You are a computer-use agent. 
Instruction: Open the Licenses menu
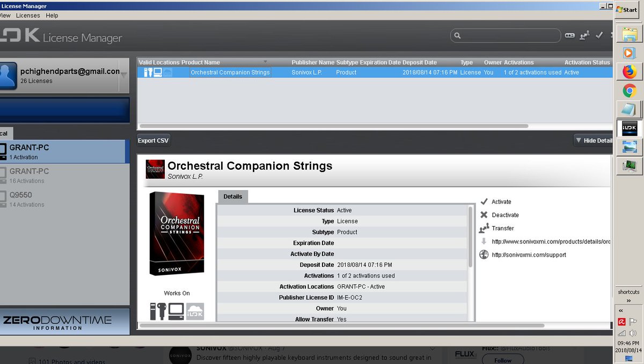point(28,16)
